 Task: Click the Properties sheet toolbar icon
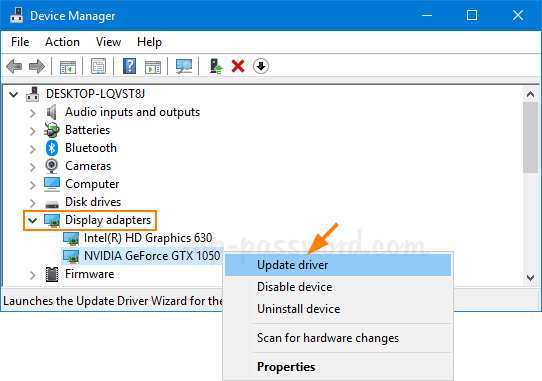click(x=99, y=66)
